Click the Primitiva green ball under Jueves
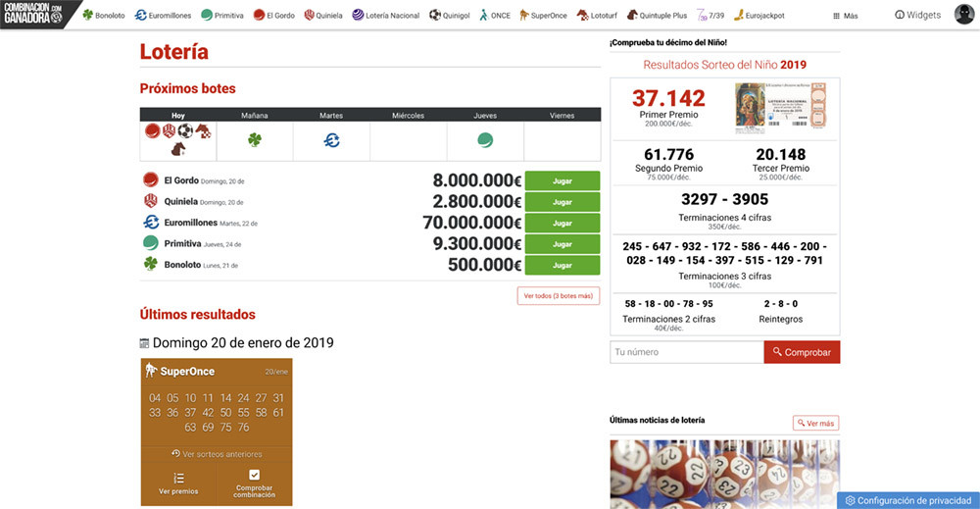The image size is (980, 509). (484, 140)
